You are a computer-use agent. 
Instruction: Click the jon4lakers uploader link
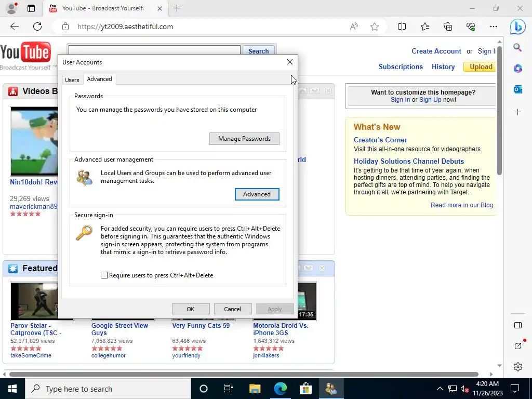pyautogui.click(x=266, y=355)
